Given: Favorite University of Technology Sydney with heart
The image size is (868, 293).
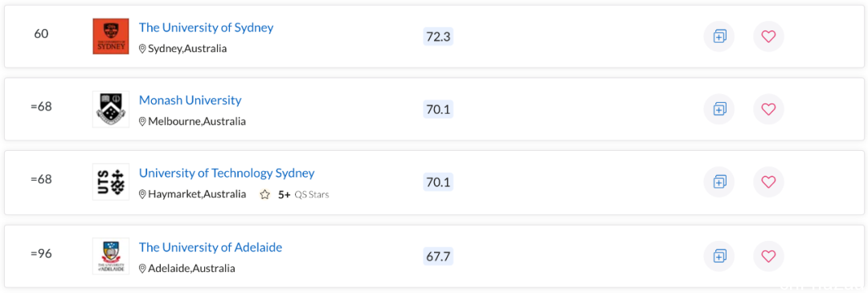Looking at the screenshot, I should pos(768,181).
